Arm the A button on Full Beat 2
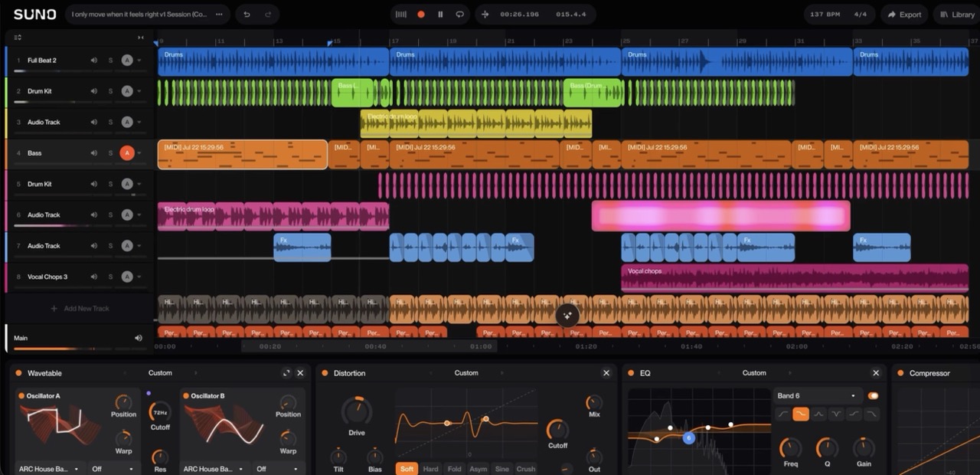 [x=127, y=61]
